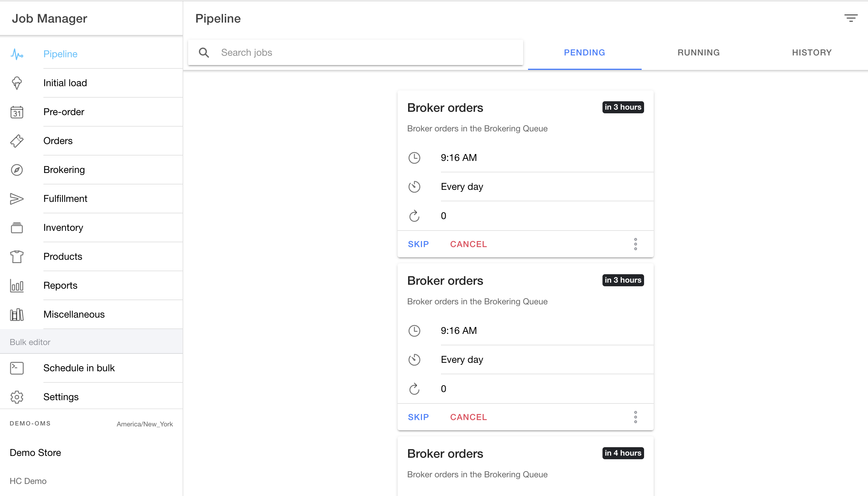The height and width of the screenshot is (496, 868).
Task: Open the Demo Store selector
Action: [36, 452]
